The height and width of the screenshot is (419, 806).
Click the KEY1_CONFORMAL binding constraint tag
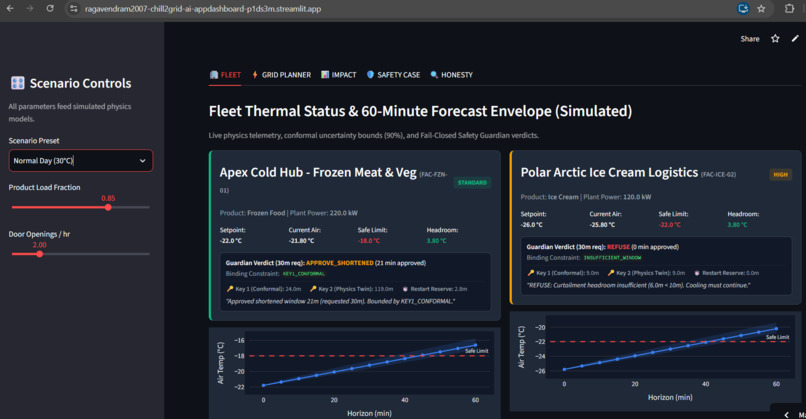304,274
